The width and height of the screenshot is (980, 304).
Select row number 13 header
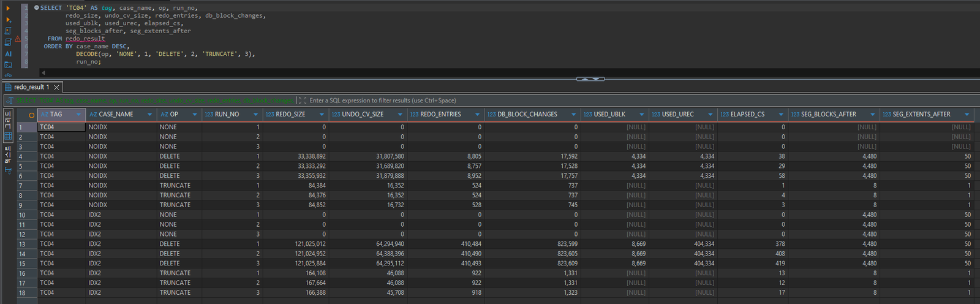[x=27, y=244]
